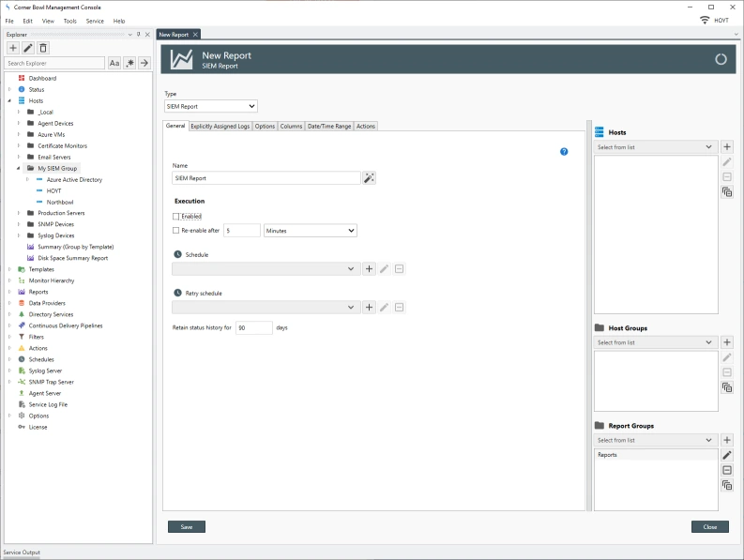Switch to the Options tab

[265, 127]
